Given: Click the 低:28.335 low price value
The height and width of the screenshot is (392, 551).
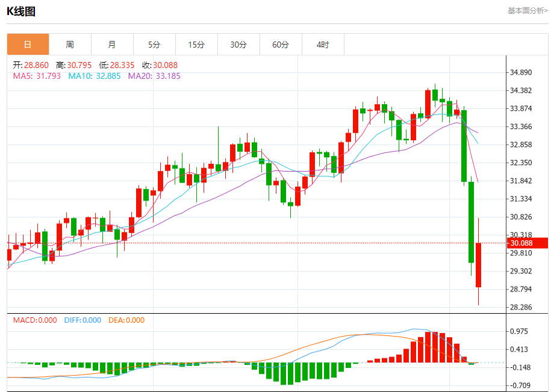Looking at the screenshot, I should (117, 65).
